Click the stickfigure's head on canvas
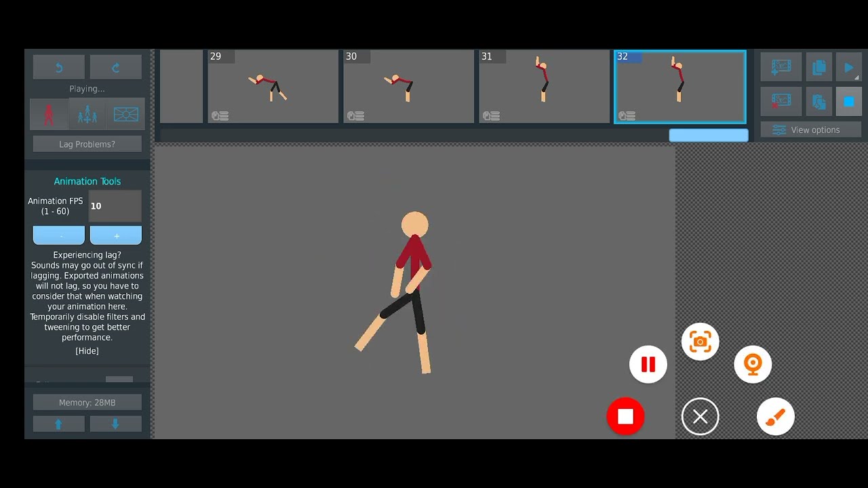 [414, 225]
